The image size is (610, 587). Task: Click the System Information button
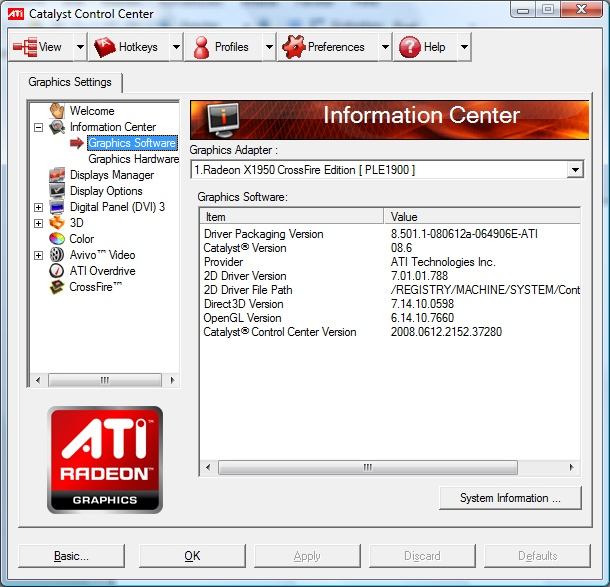click(x=510, y=498)
